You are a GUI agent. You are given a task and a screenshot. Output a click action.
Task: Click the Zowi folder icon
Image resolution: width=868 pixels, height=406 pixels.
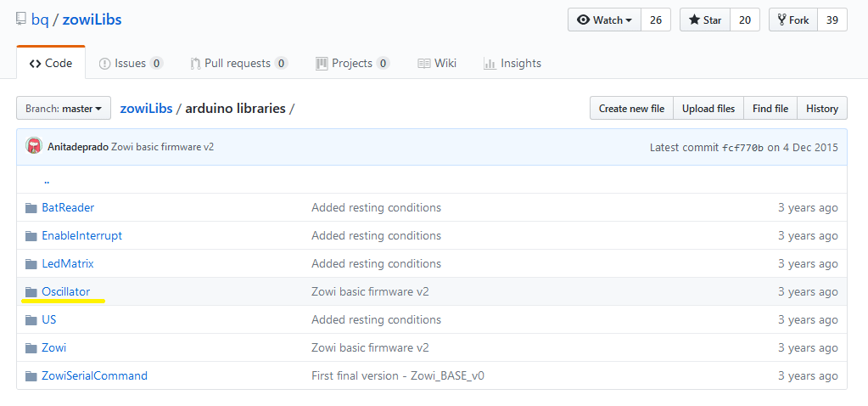[x=31, y=347]
